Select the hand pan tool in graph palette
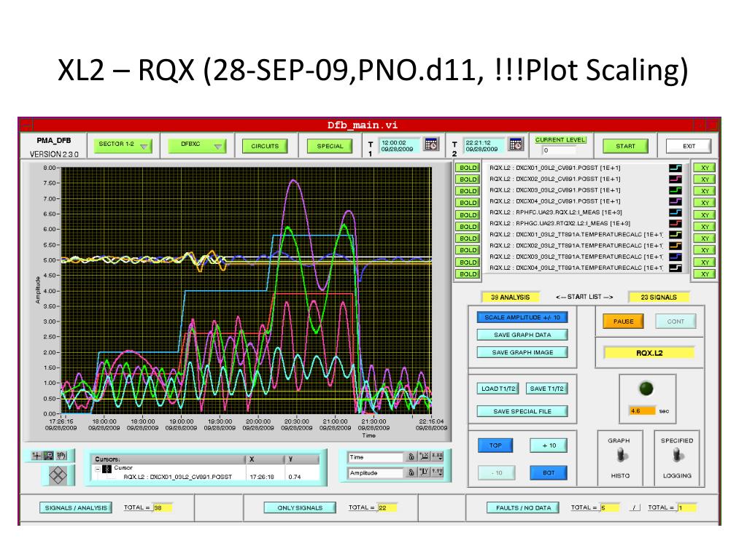 (61, 456)
